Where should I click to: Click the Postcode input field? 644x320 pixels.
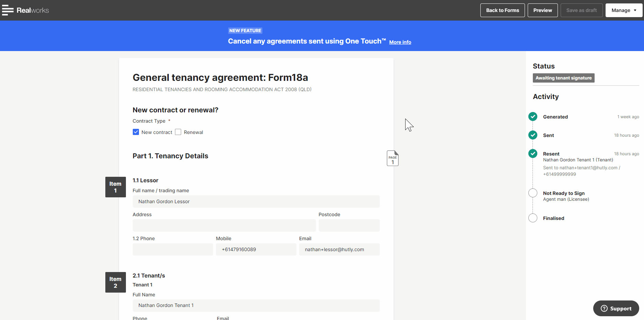pyautogui.click(x=349, y=225)
